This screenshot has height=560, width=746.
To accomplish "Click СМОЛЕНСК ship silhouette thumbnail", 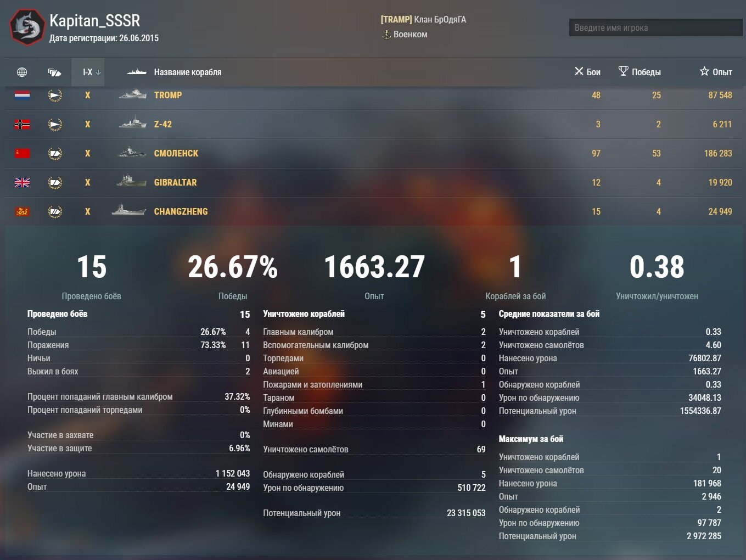I will pos(132,152).
